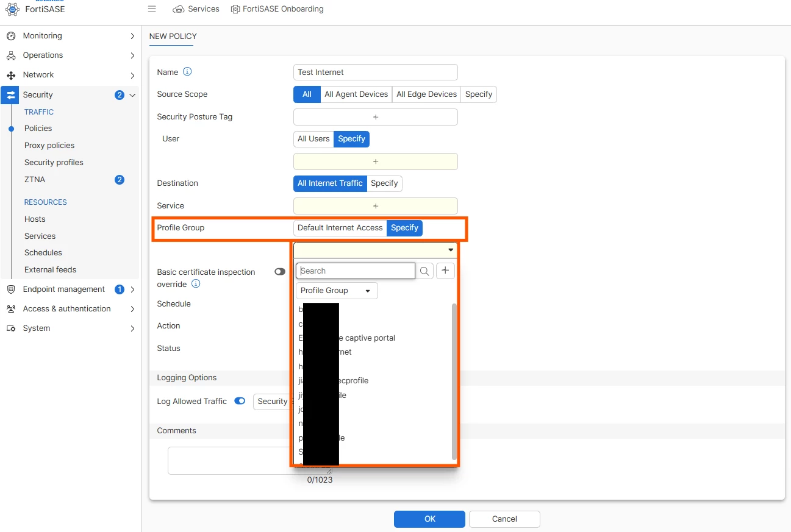Expand the Endpoint management chevron

tap(132, 289)
